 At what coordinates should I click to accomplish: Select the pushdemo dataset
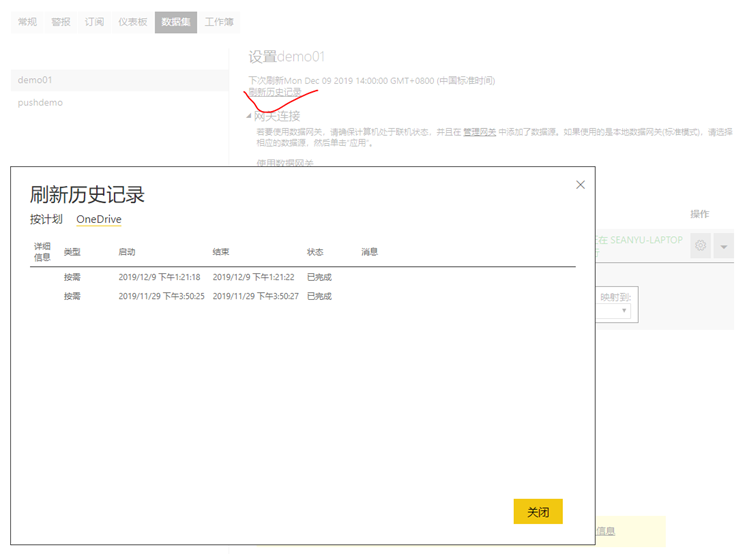point(119,102)
